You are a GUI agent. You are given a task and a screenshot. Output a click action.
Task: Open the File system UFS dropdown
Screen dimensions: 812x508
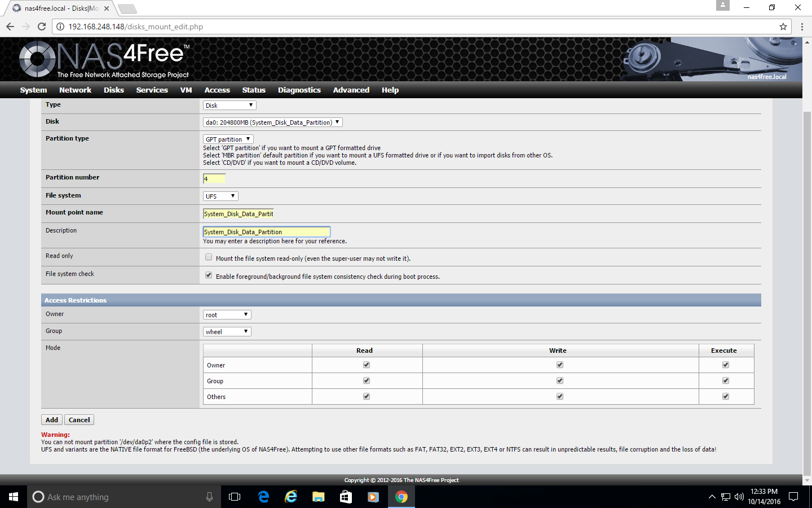click(220, 196)
